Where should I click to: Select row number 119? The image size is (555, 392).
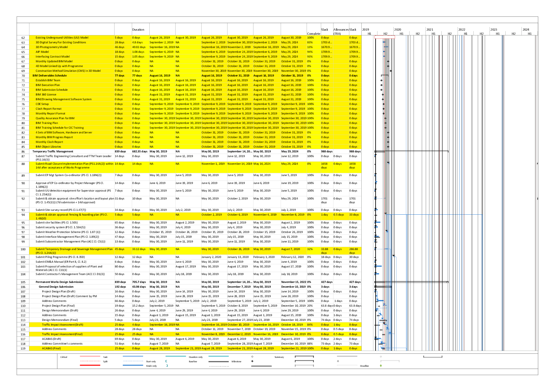coord(23,348)
